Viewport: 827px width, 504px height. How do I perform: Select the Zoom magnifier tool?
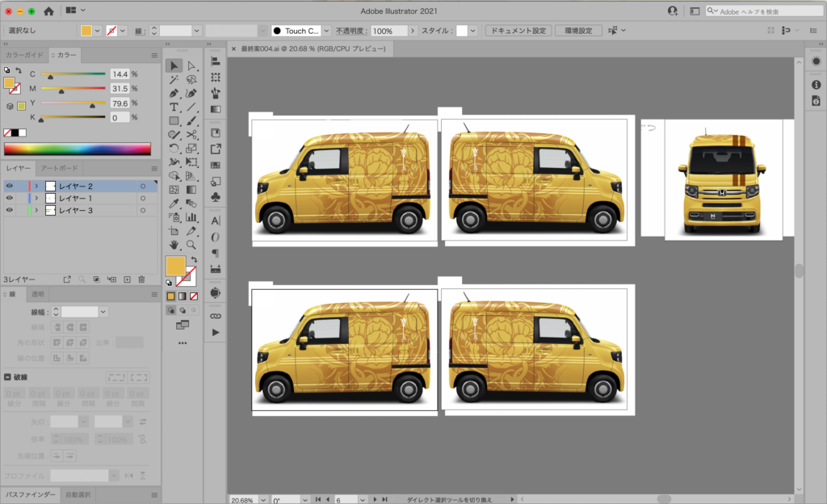pyautogui.click(x=191, y=244)
